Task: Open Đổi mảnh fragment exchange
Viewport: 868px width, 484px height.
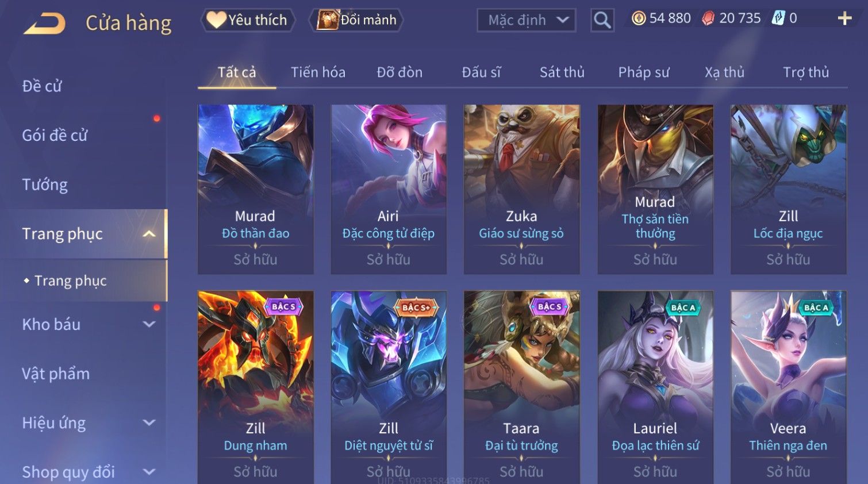Action: [x=356, y=20]
